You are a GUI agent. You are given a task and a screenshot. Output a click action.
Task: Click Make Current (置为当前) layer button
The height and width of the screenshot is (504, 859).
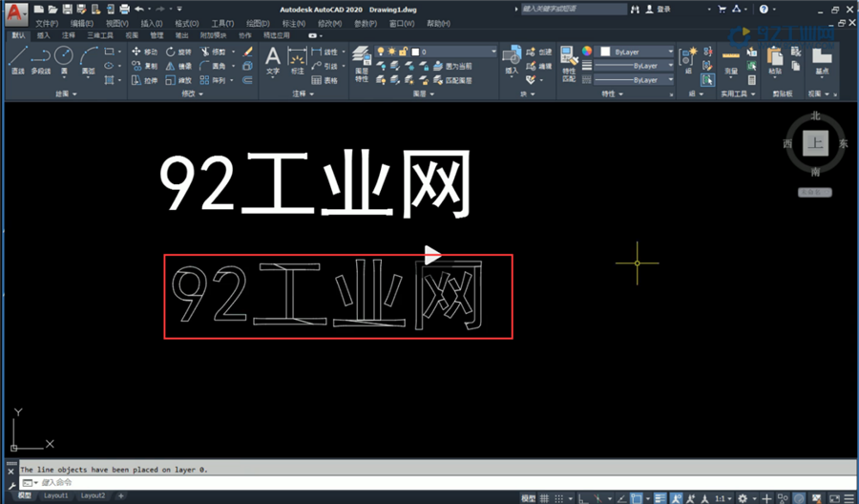tap(452, 66)
